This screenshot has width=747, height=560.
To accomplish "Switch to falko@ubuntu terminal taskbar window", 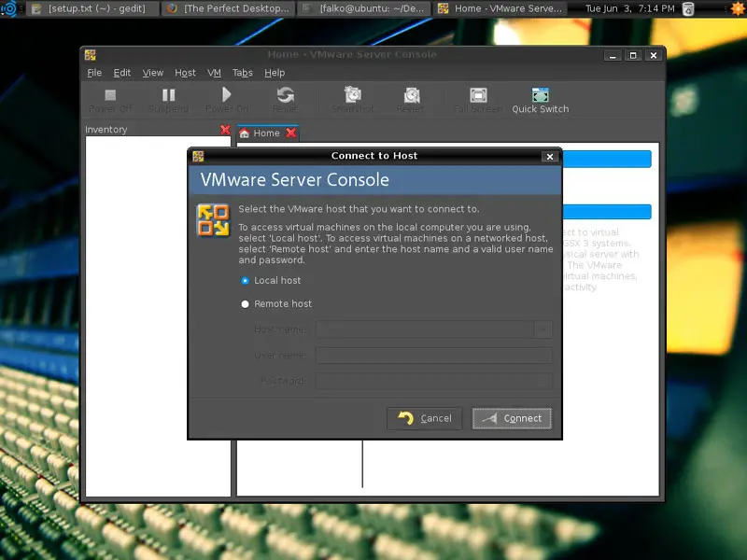I will [364, 8].
